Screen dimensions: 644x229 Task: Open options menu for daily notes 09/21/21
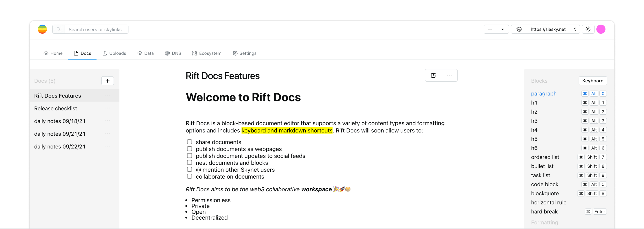107,133
